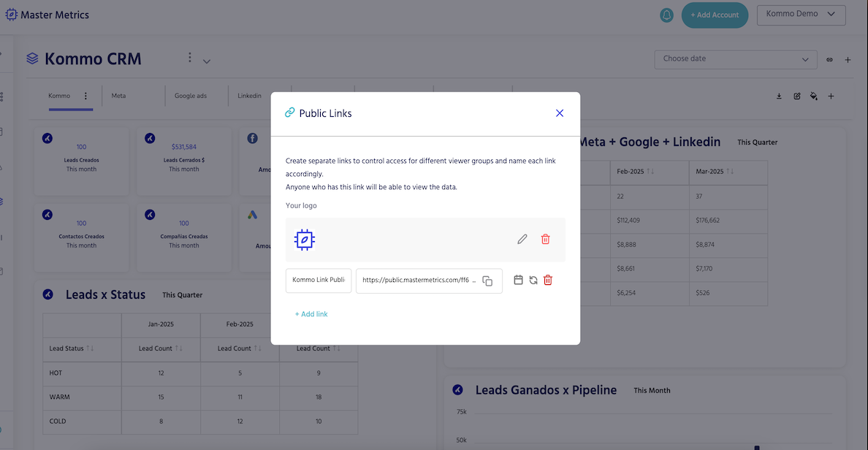Switch to the Meta tab
This screenshot has height=450, width=868.
[118, 96]
